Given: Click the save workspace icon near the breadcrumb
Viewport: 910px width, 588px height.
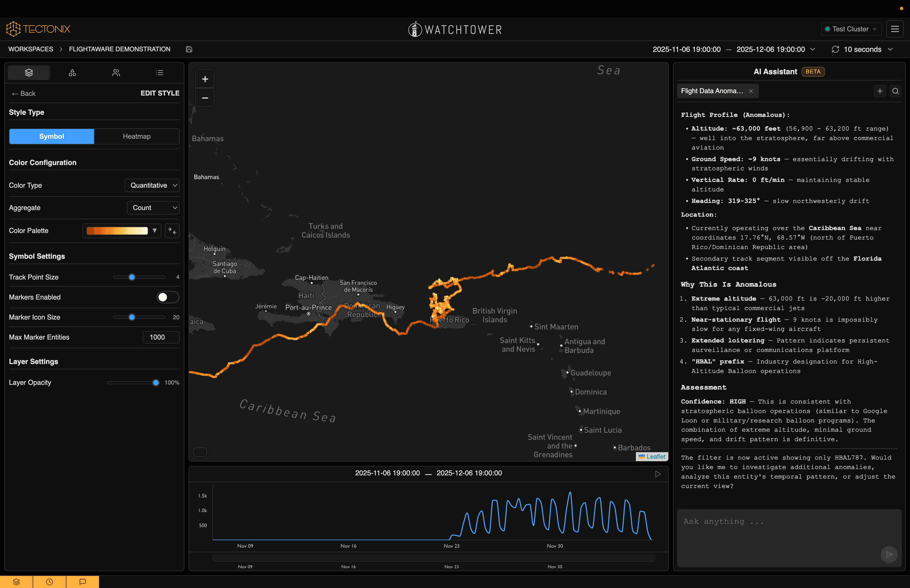Looking at the screenshot, I should (189, 49).
